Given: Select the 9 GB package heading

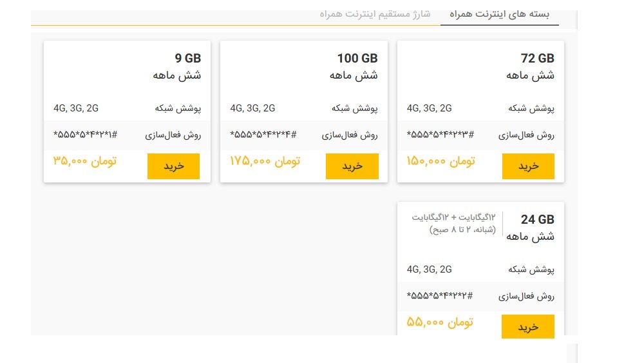Looking at the screenshot, I should (187, 59).
